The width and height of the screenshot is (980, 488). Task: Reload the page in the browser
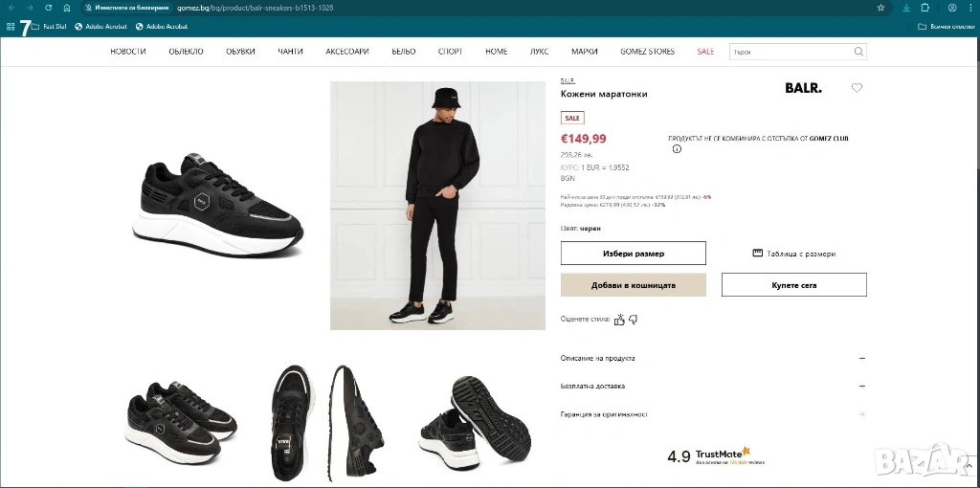pyautogui.click(x=50, y=8)
